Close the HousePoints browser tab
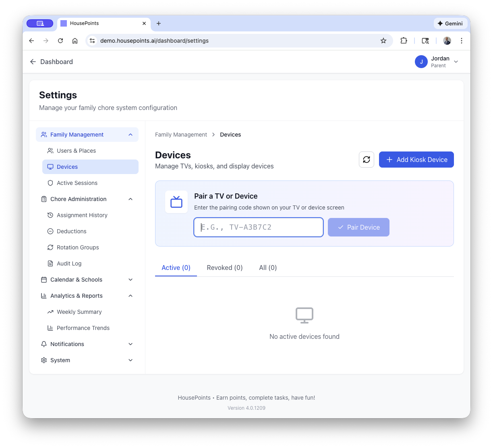This screenshot has width=493, height=448. pos(144,23)
